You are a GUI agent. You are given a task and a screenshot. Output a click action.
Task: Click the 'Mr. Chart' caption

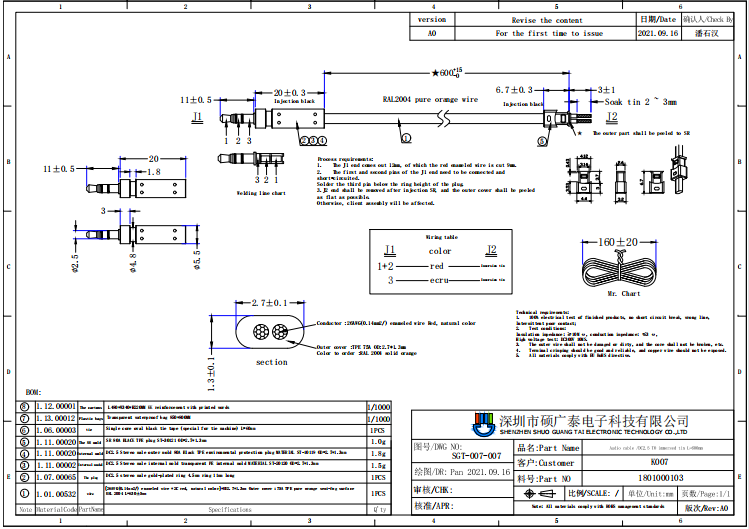[x=624, y=294]
